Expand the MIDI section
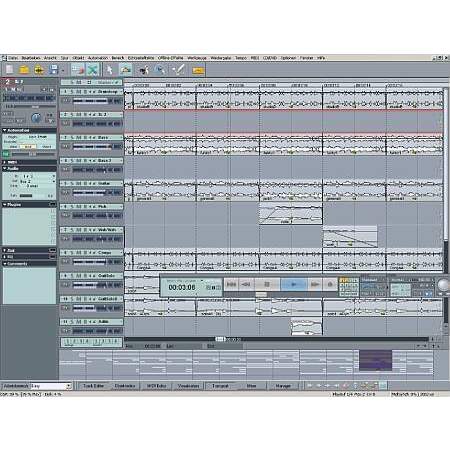Viewport: 450px width, 450px height. (5, 162)
